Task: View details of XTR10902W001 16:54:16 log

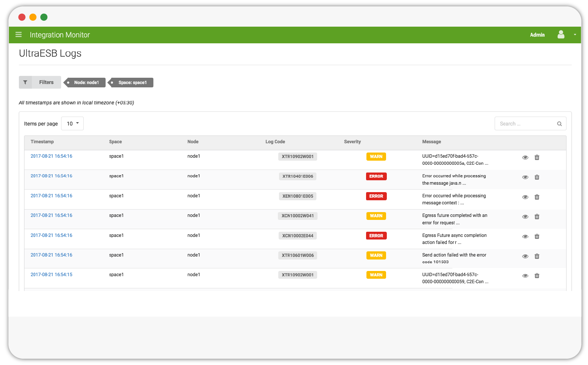Action: (525, 157)
